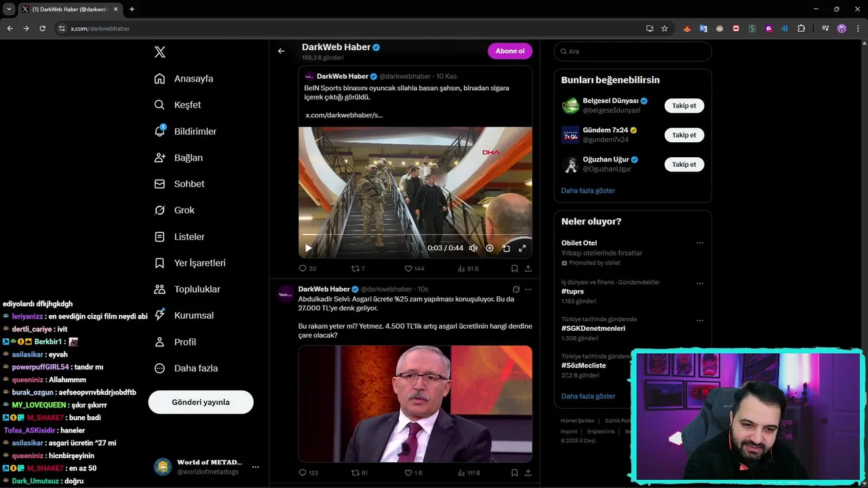Open the #tuprs trending topic
Image resolution: width=868 pixels, height=488 pixels.
click(x=572, y=291)
